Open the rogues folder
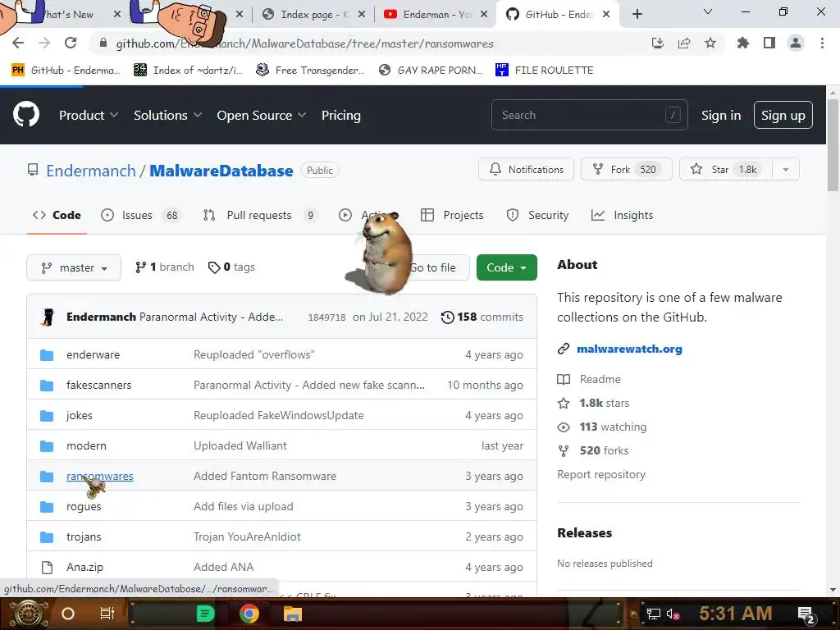 [84, 506]
